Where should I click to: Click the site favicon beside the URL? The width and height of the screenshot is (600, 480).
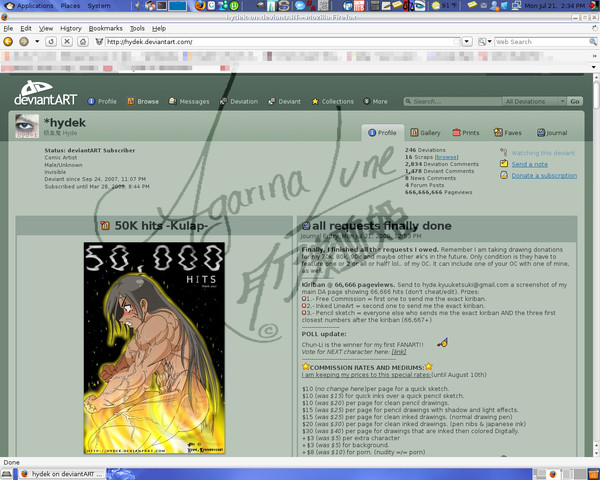tap(99, 41)
